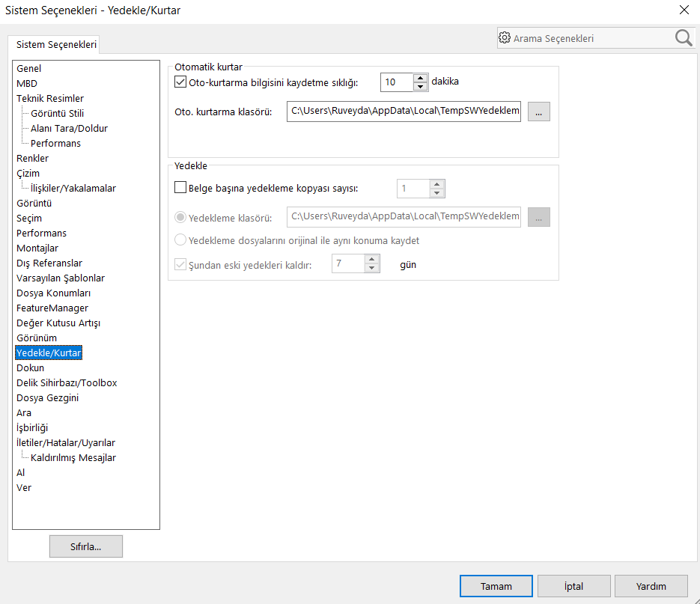This screenshot has height=604, width=700.
Task: Browse for auto-recovery folder with ellipsis button
Action: click(539, 112)
